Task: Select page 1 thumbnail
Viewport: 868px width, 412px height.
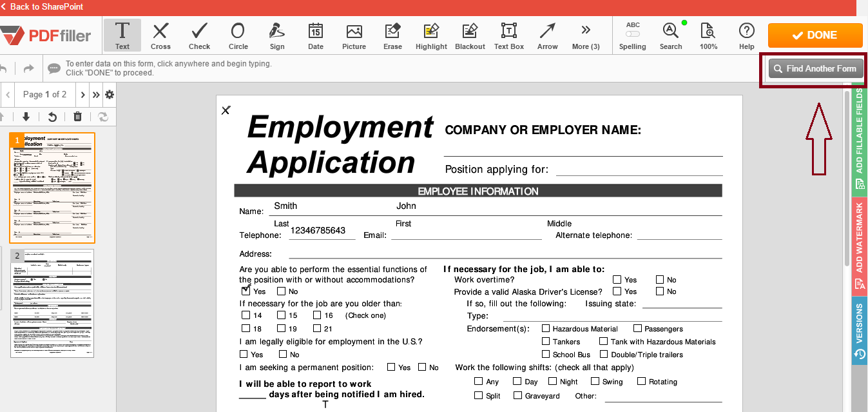Action: 52,188
